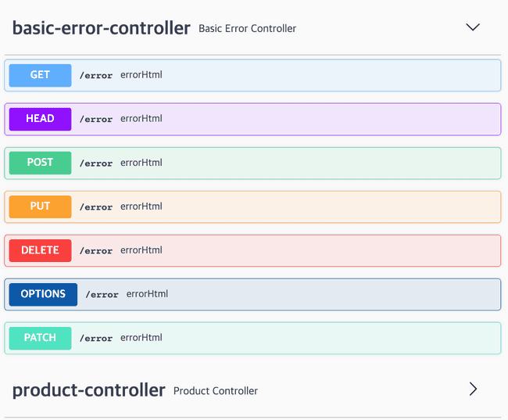This screenshot has height=420, width=508.
Task: Click the POST method badge
Action: point(40,163)
